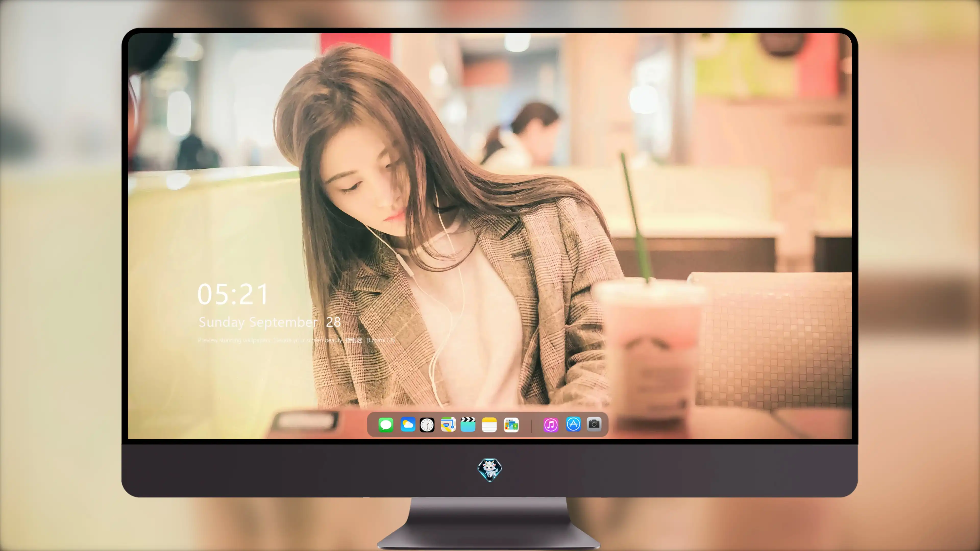Image resolution: width=980 pixels, height=551 pixels.
Task: Open the Videos clapperboard app
Action: click(x=468, y=424)
